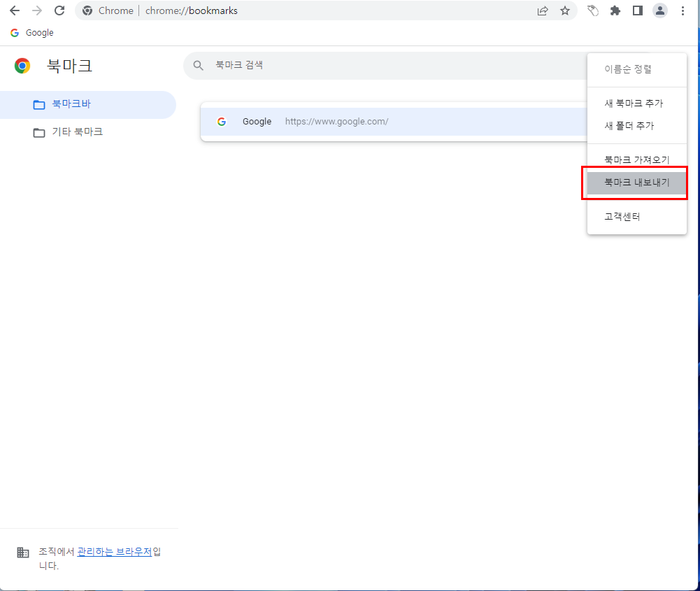This screenshot has height=591, width=700.
Task: Open the profile avatar menu
Action: coord(660,10)
